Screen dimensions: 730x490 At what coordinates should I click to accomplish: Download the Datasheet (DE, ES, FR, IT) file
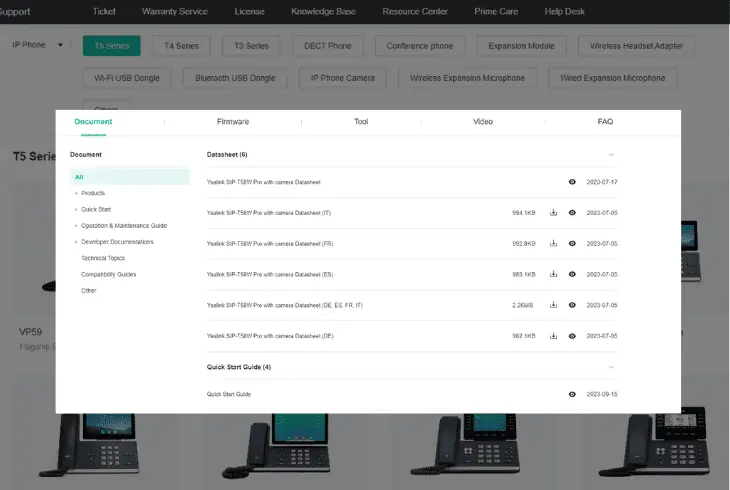coord(553,305)
